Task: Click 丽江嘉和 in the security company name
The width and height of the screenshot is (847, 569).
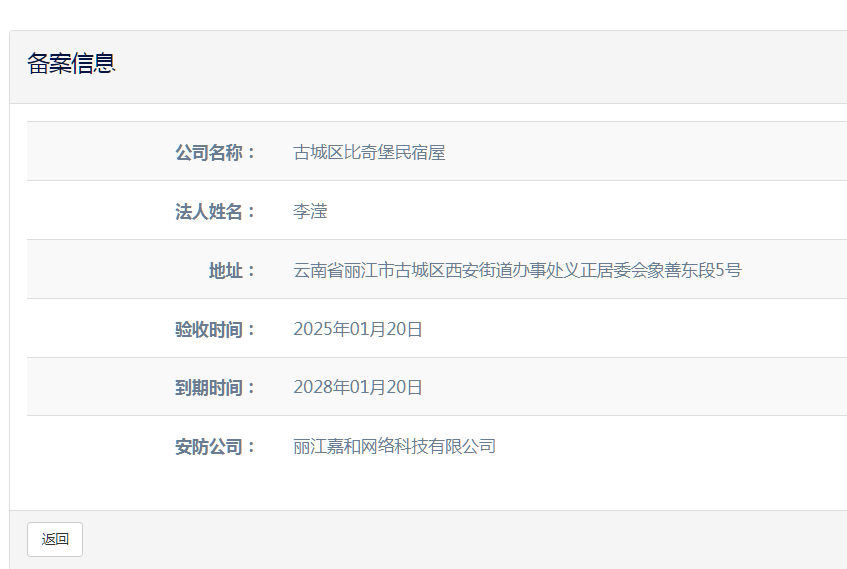Action: (327, 446)
